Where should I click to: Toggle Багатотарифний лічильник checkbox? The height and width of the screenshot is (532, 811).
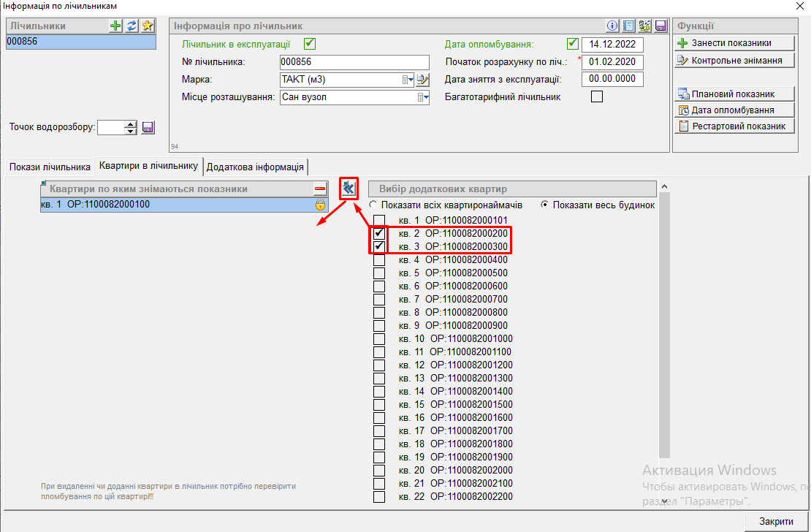point(597,96)
